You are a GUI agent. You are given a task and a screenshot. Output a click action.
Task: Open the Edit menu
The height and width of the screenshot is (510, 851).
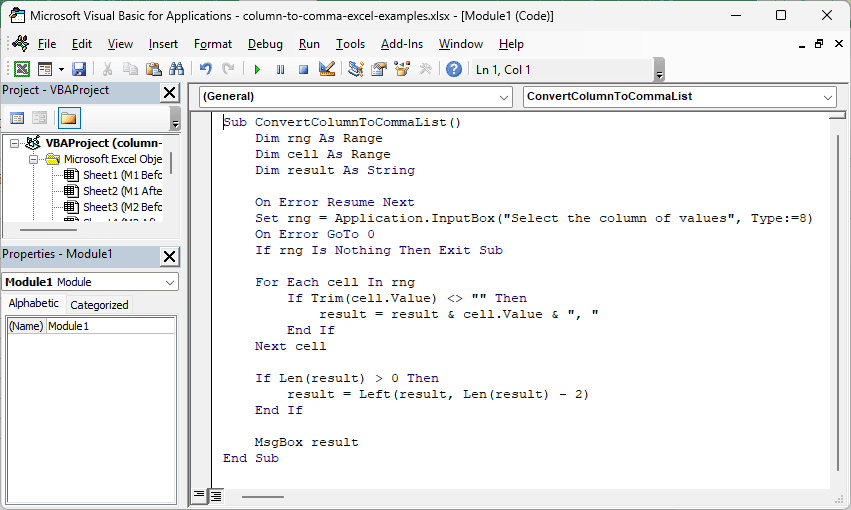(81, 44)
